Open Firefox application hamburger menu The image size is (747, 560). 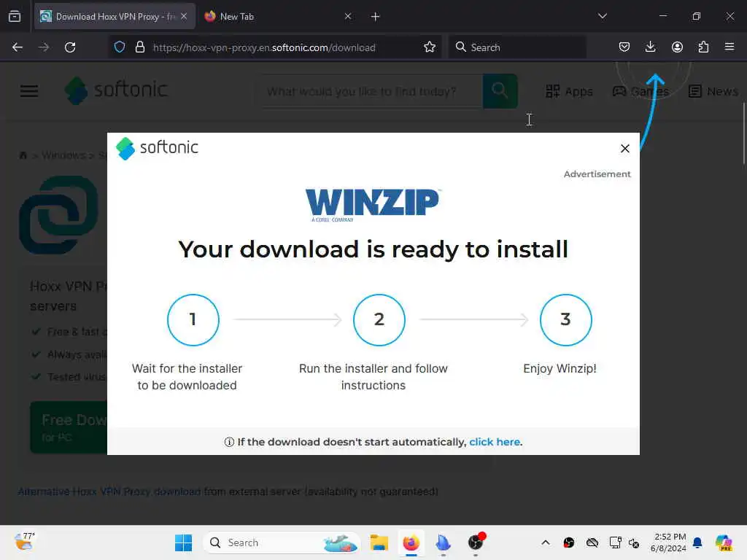729,47
